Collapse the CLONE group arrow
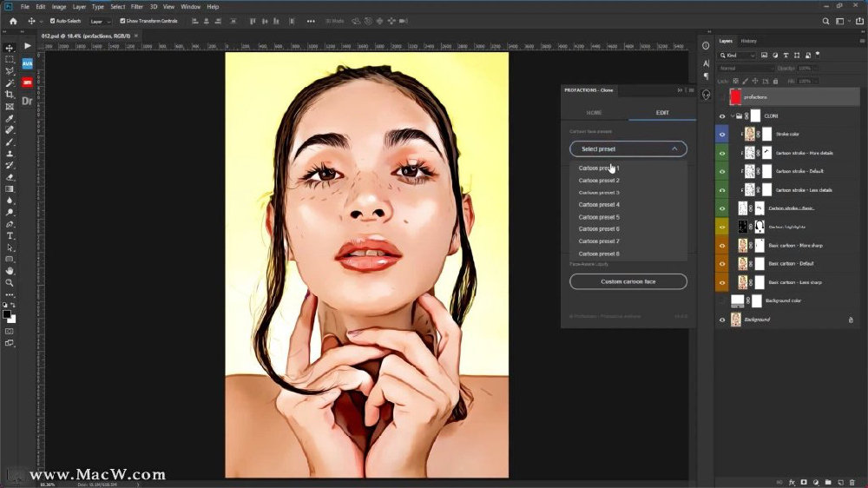The image size is (868, 488). click(x=732, y=116)
